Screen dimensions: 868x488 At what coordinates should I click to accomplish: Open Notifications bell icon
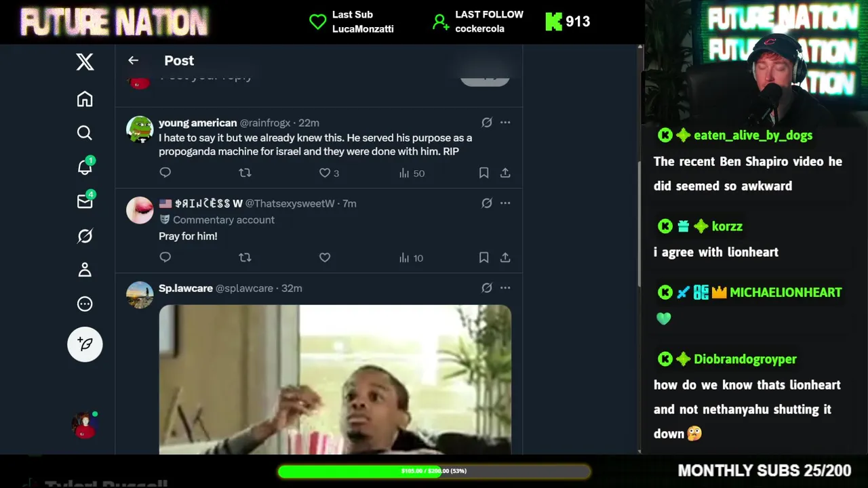[85, 167]
